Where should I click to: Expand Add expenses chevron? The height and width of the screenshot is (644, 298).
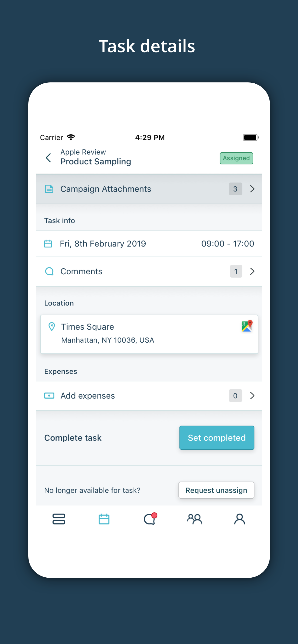pyautogui.click(x=252, y=396)
